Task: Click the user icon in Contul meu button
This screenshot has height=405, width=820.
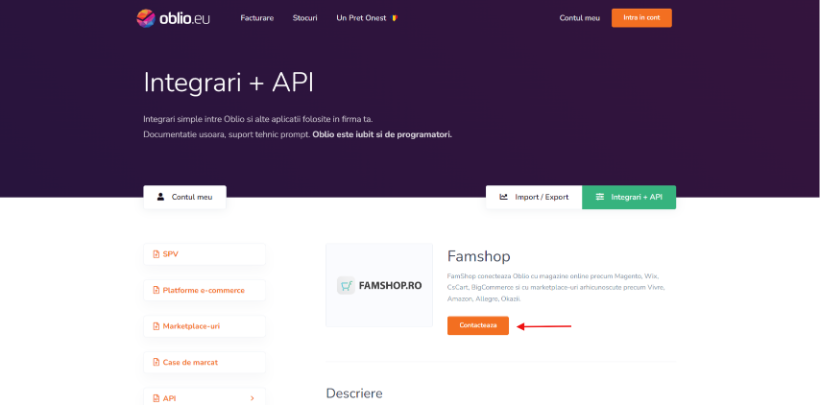Action: tap(161, 197)
